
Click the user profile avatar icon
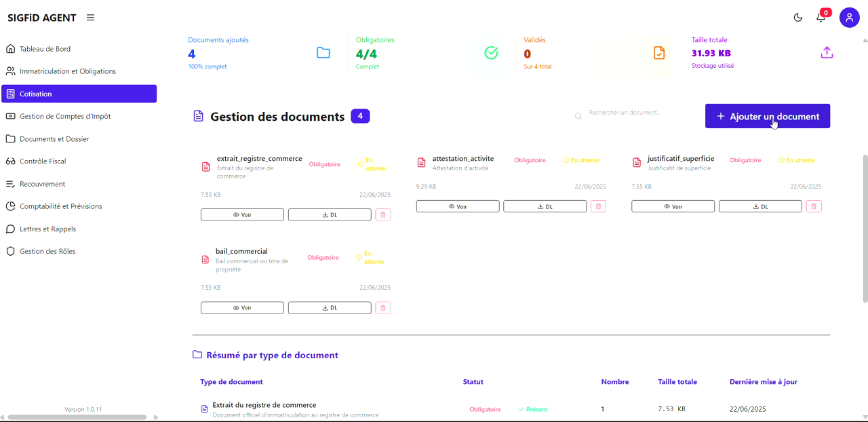coord(849,17)
